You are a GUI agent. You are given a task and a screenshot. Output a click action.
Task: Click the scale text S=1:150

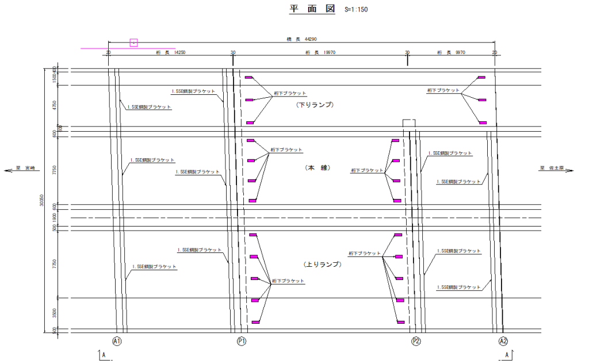(x=356, y=10)
